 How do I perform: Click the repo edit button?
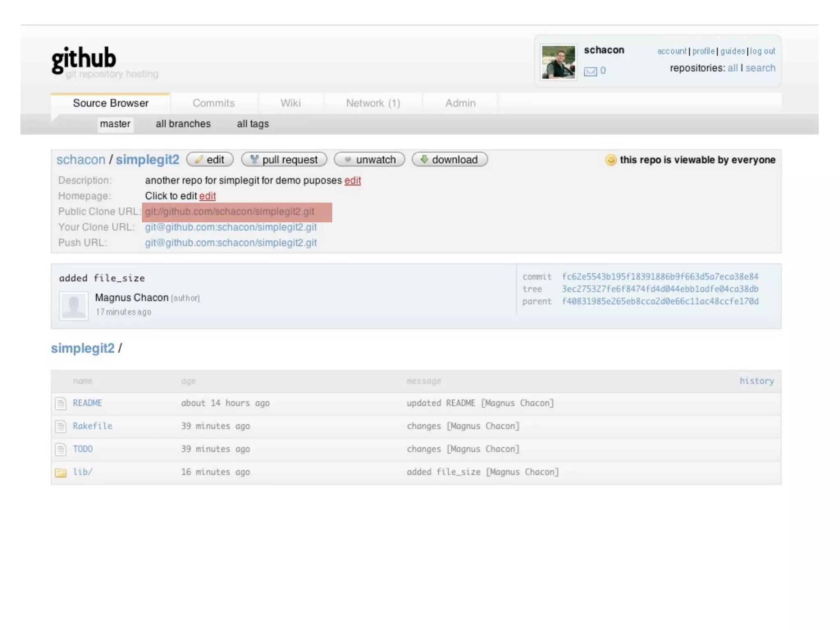(x=210, y=160)
